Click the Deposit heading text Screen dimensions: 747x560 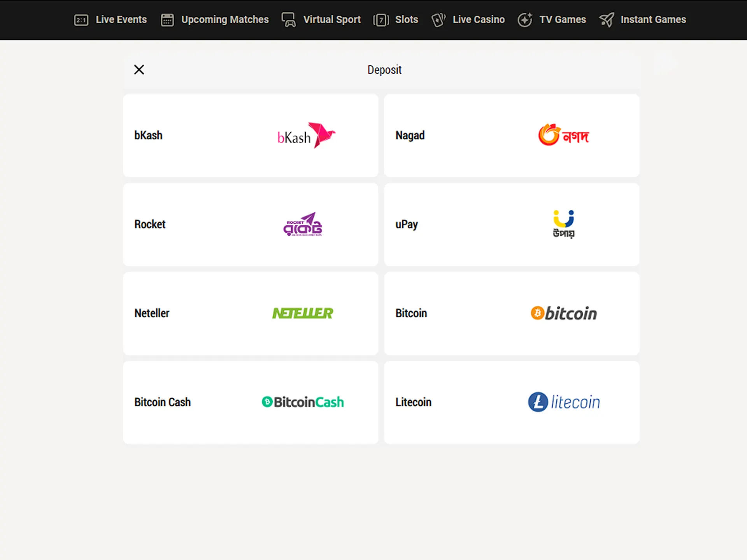pyautogui.click(x=384, y=70)
